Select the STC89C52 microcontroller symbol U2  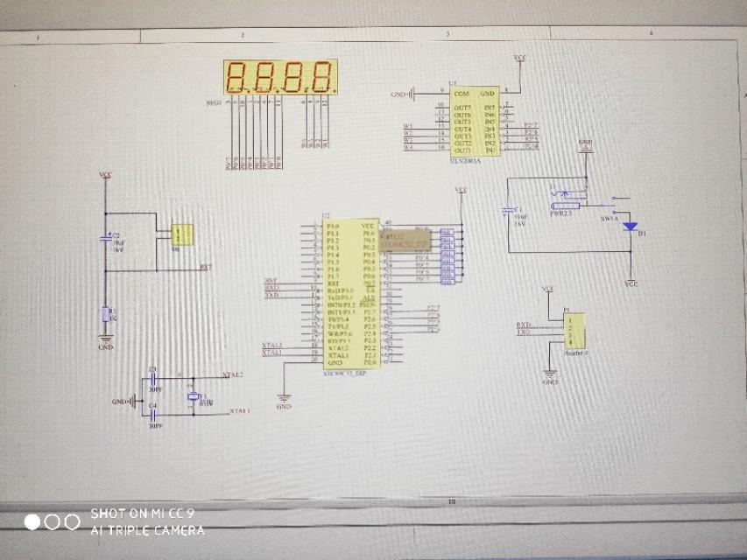click(x=351, y=294)
